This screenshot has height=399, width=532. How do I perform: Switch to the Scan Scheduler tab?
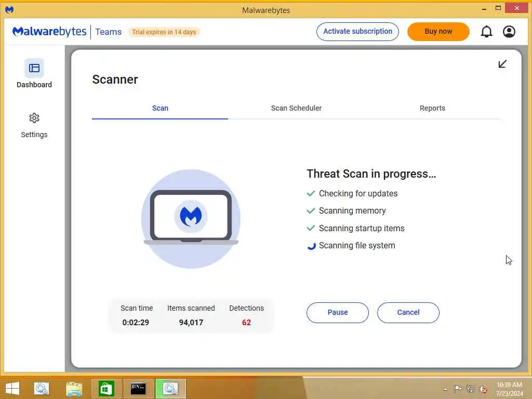point(296,108)
